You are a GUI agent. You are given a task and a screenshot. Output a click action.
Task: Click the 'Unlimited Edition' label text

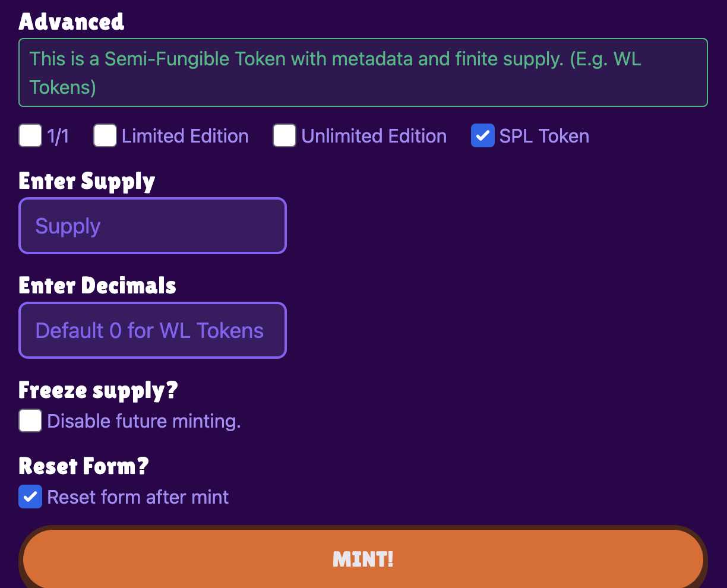click(x=374, y=136)
